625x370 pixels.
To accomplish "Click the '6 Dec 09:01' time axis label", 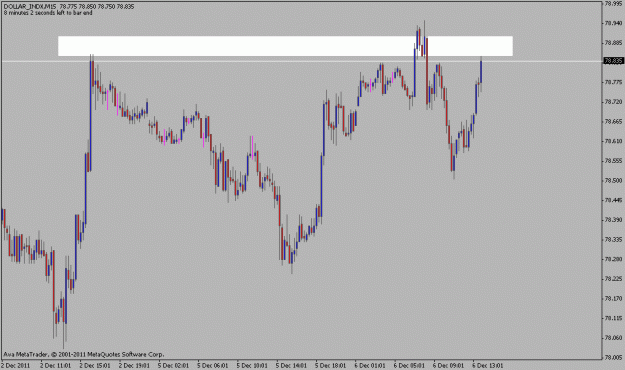I will pos(448,365).
